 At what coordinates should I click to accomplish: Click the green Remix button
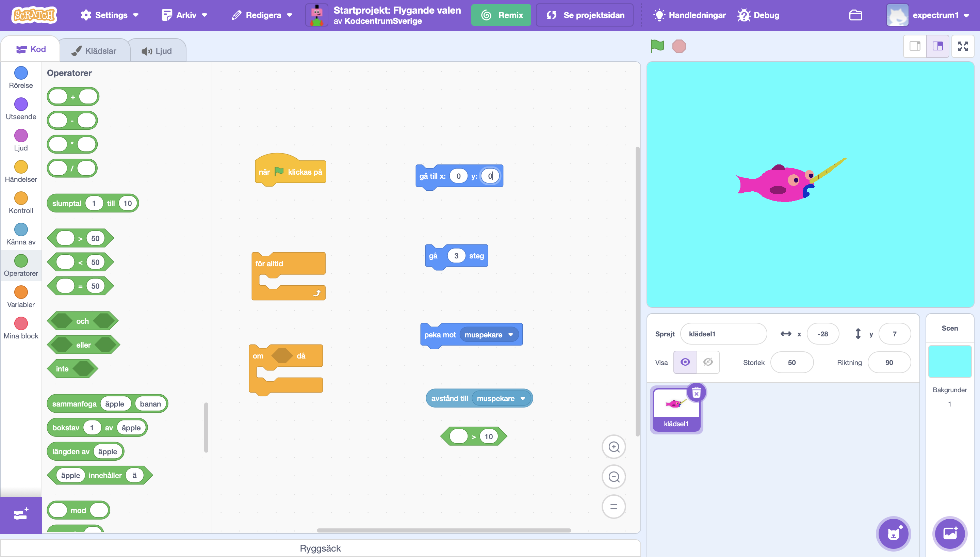[x=501, y=15]
